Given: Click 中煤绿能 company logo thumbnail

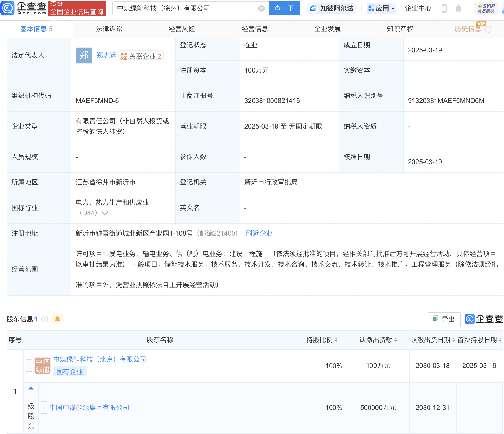Looking at the screenshot, I should [x=43, y=366].
